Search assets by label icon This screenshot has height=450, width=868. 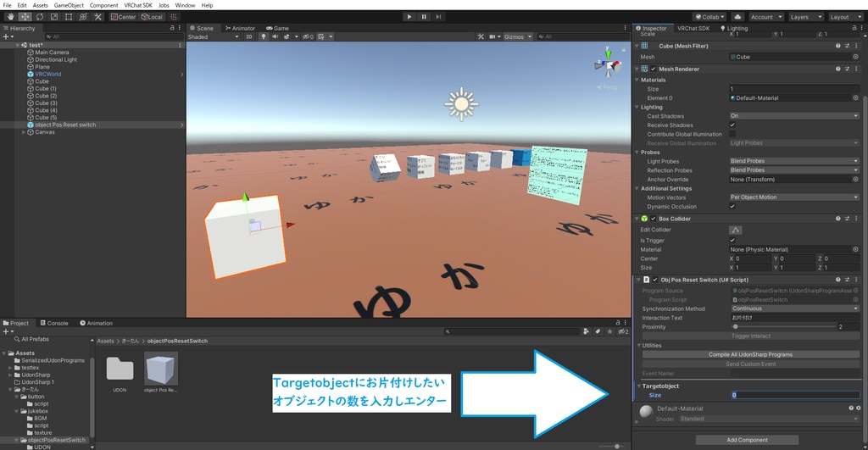point(598,331)
